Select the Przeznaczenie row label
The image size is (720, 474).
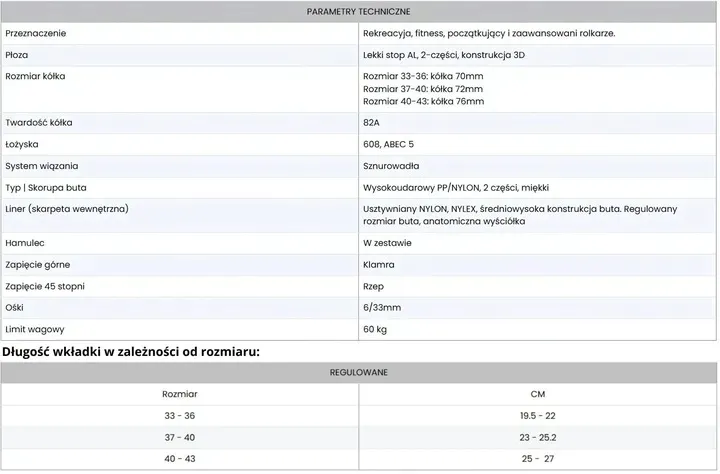click(x=36, y=33)
